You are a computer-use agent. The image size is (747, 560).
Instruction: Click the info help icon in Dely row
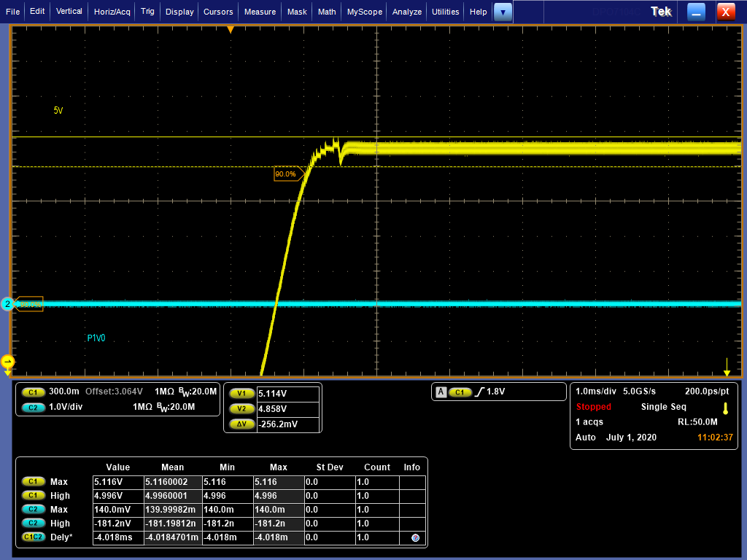(x=415, y=537)
